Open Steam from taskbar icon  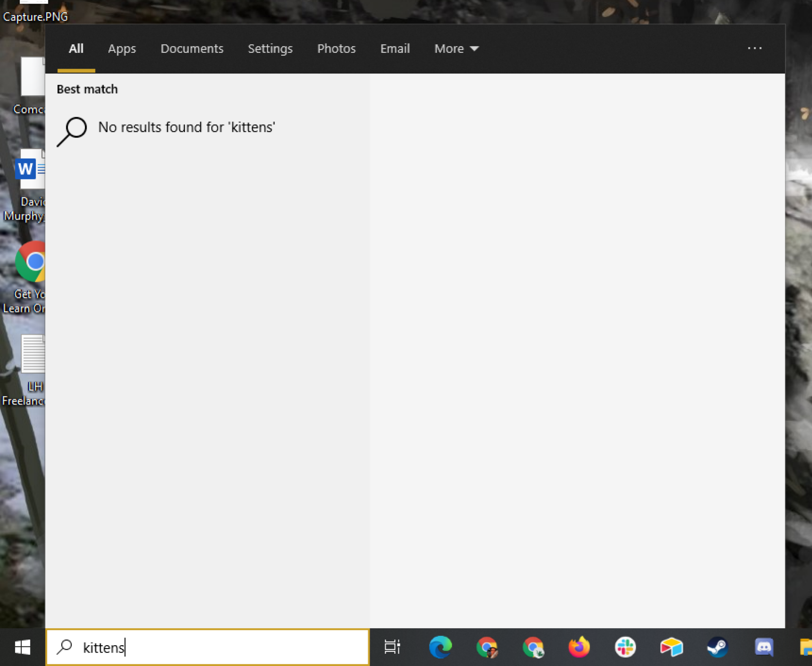tap(717, 647)
